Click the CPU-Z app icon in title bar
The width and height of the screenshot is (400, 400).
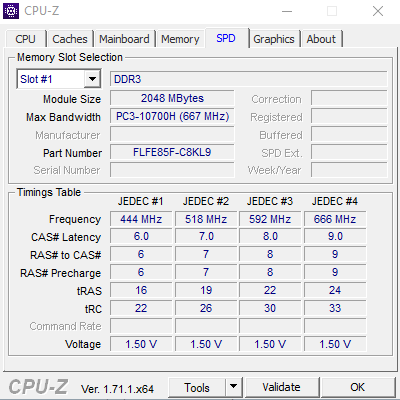(x=11, y=11)
